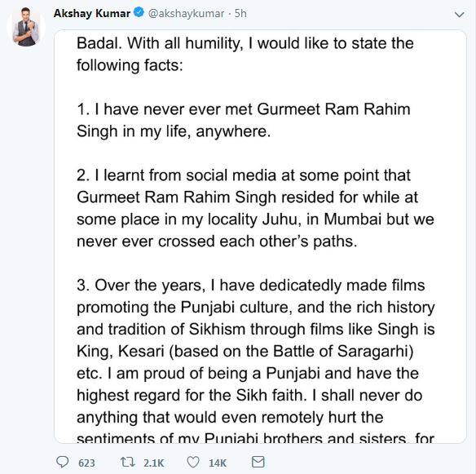View the 623 replies count

pyautogui.click(x=86, y=463)
